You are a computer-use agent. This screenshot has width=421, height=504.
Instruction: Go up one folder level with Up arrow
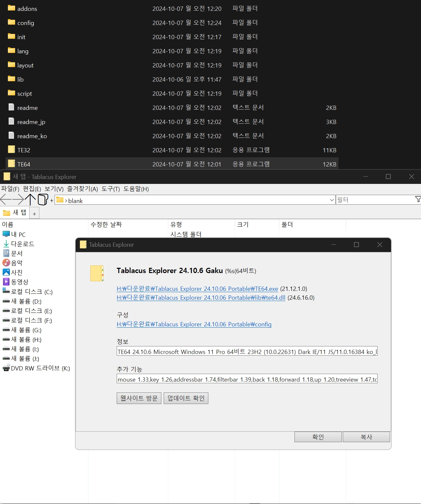(30, 199)
